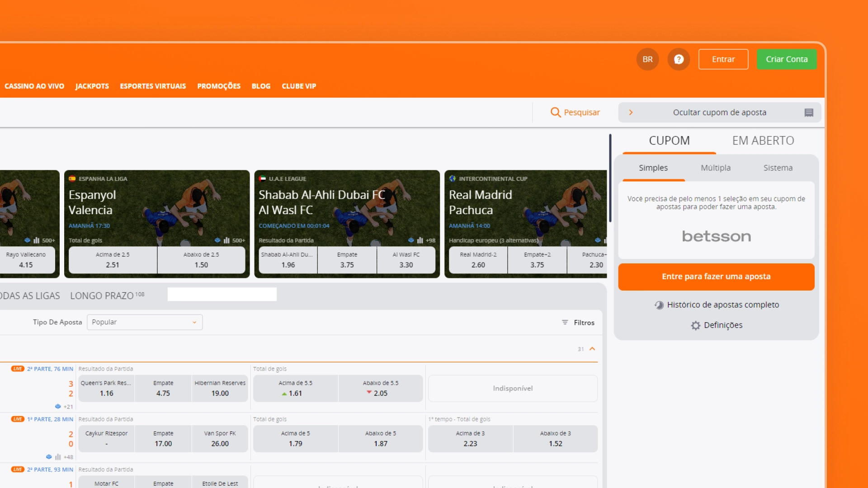Switch to the EM ABERTO tab
Screen dimensions: 868x488
coord(763,141)
